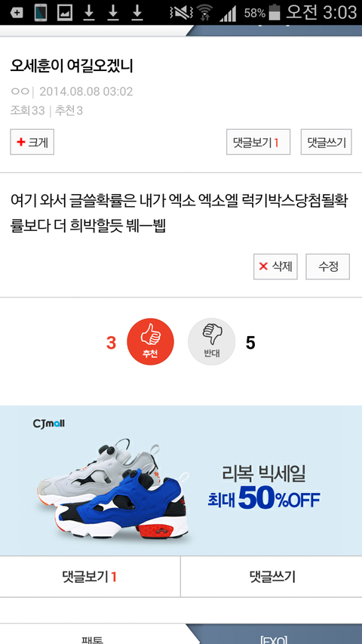Image resolution: width=362 pixels, height=644 pixels.
Task: Click the 수정 edit button
Action: click(327, 267)
